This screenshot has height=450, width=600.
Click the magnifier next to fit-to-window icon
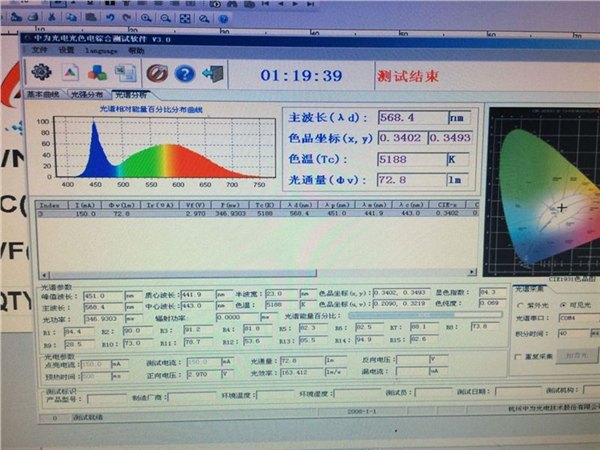tap(204, 19)
